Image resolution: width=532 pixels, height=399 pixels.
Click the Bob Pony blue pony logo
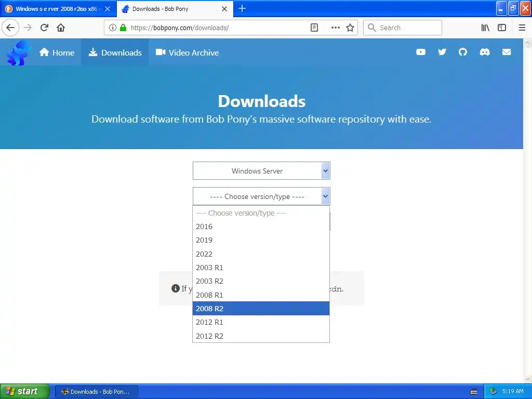click(x=19, y=52)
